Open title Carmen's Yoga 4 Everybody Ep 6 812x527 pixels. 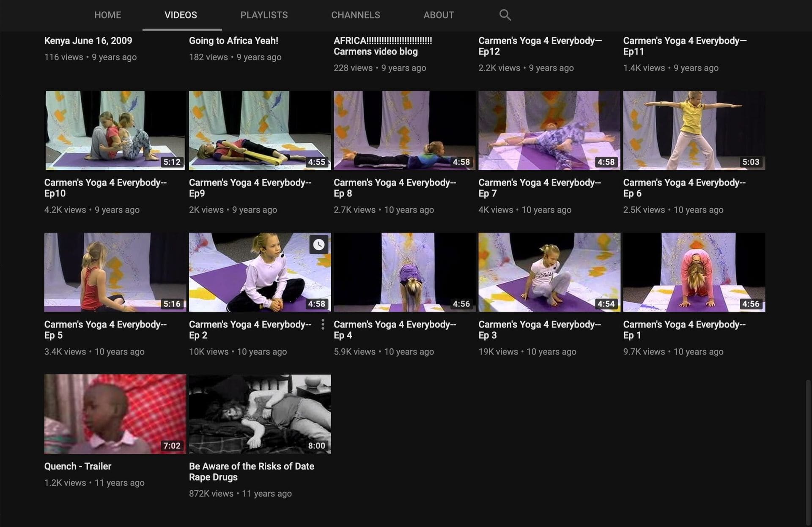684,188
